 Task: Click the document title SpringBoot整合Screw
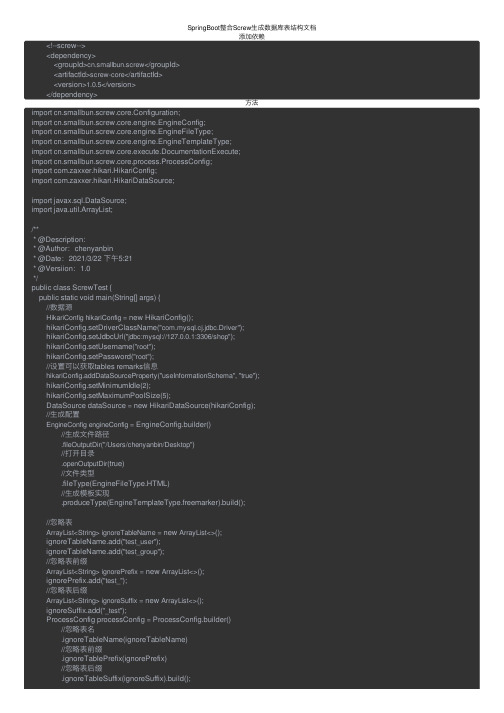(252, 28)
